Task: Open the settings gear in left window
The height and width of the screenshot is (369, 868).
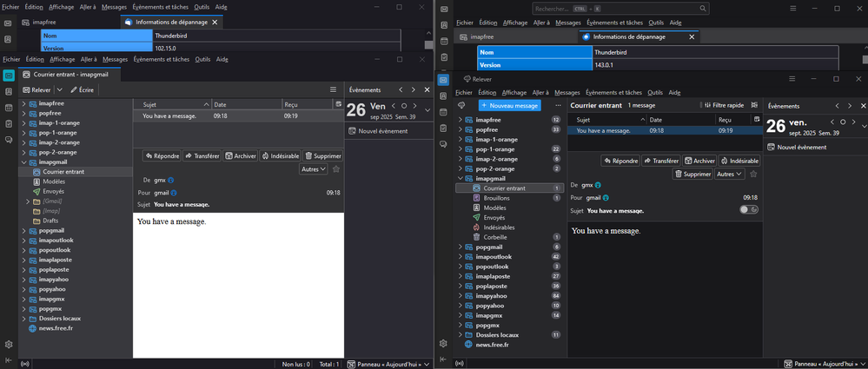Action: pyautogui.click(x=8, y=345)
